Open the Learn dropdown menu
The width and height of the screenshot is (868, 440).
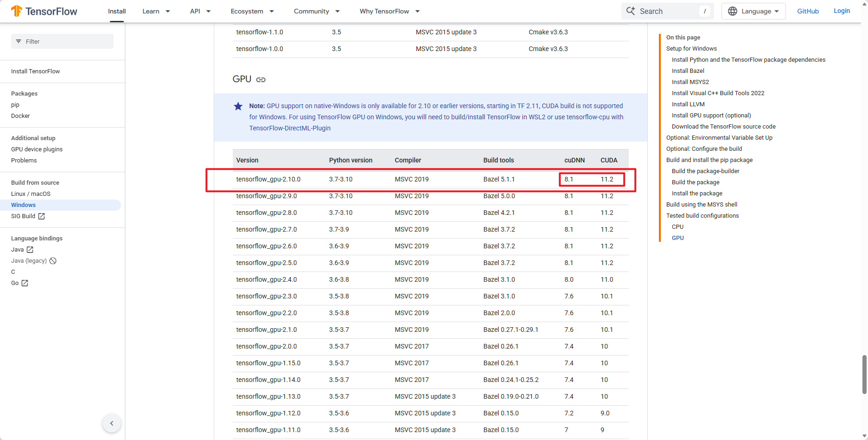tap(156, 11)
